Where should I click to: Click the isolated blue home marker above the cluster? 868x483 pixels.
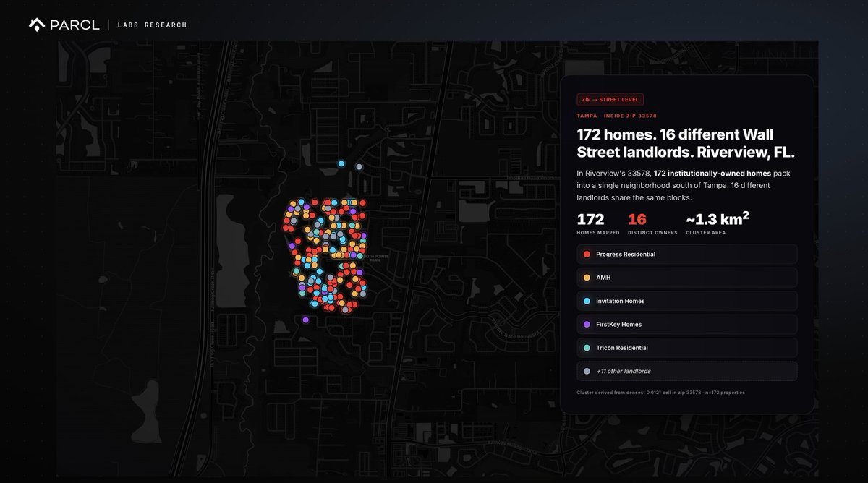341,164
